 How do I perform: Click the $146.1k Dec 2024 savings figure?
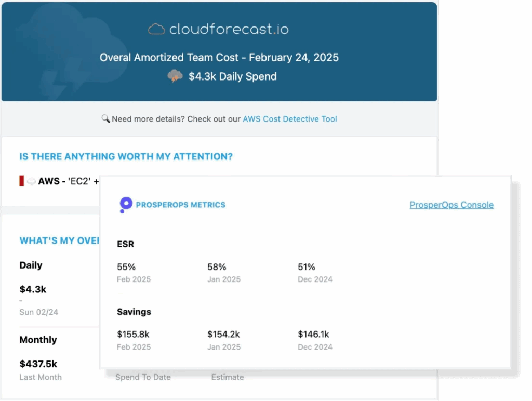tap(313, 335)
